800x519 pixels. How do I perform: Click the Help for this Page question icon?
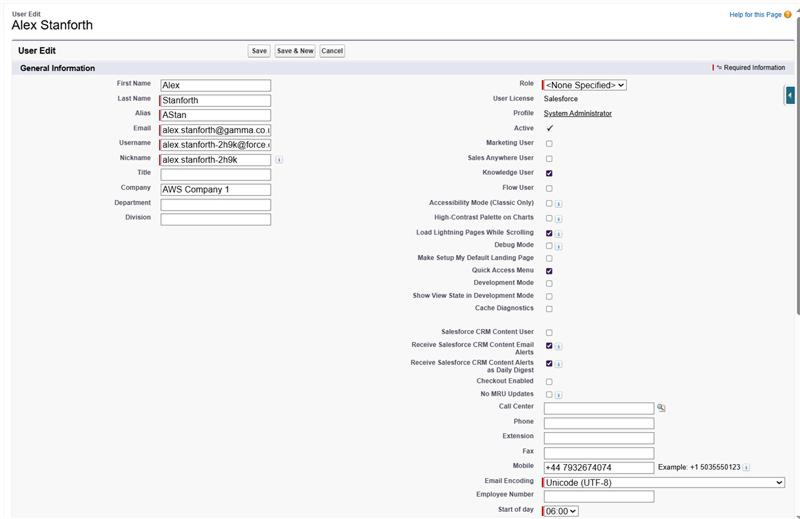coord(788,15)
